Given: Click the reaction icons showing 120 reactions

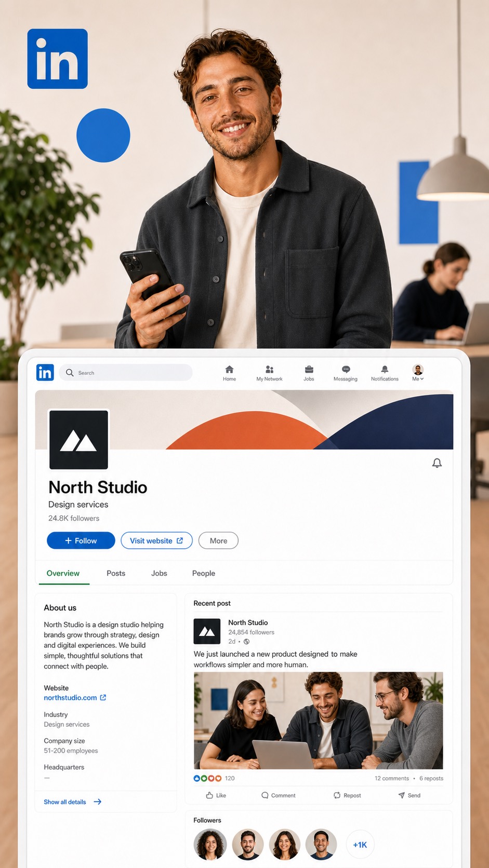Looking at the screenshot, I should click(208, 778).
